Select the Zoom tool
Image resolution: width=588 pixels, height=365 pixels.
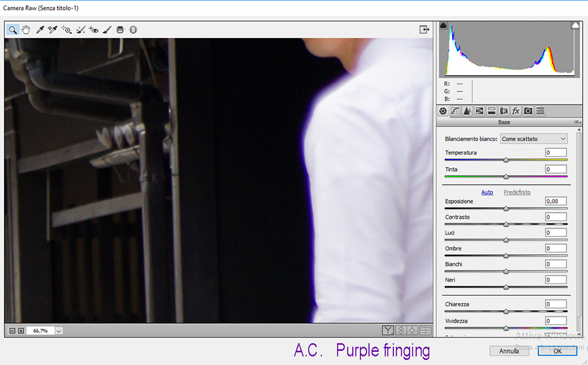coord(13,29)
